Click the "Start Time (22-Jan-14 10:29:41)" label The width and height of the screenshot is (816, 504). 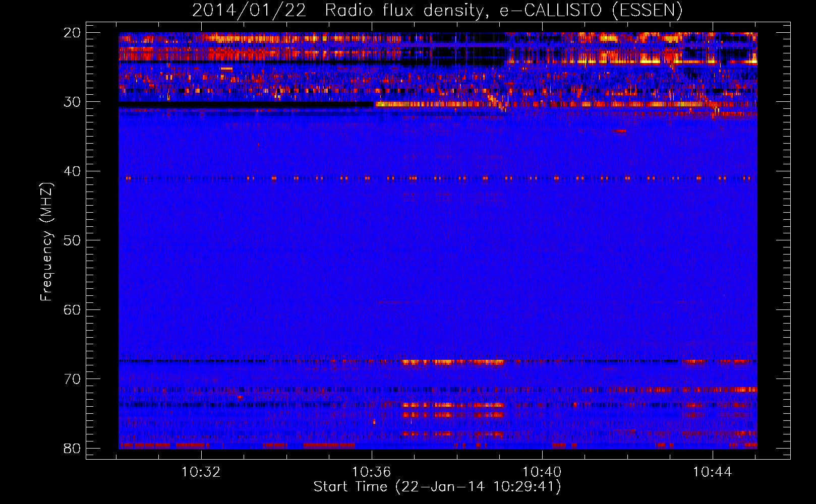(437, 487)
